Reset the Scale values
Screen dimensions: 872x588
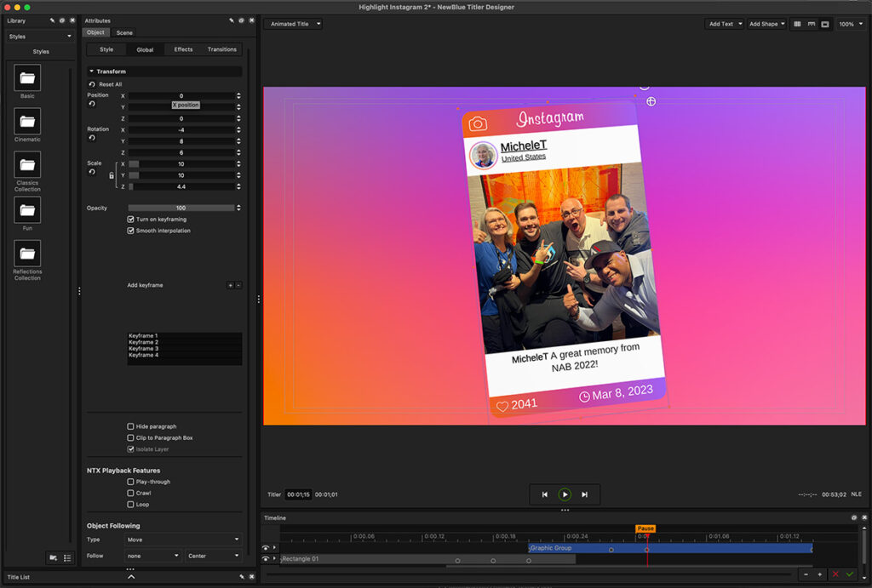click(x=92, y=172)
